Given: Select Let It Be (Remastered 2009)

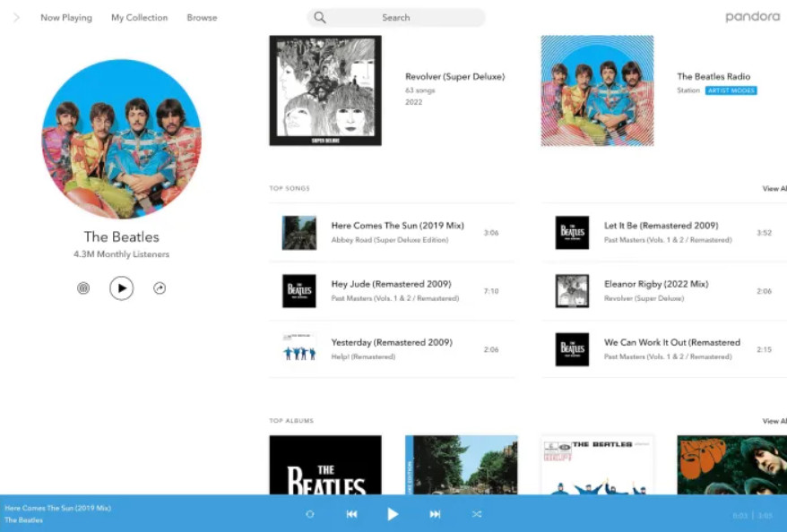Looking at the screenshot, I should (661, 226).
